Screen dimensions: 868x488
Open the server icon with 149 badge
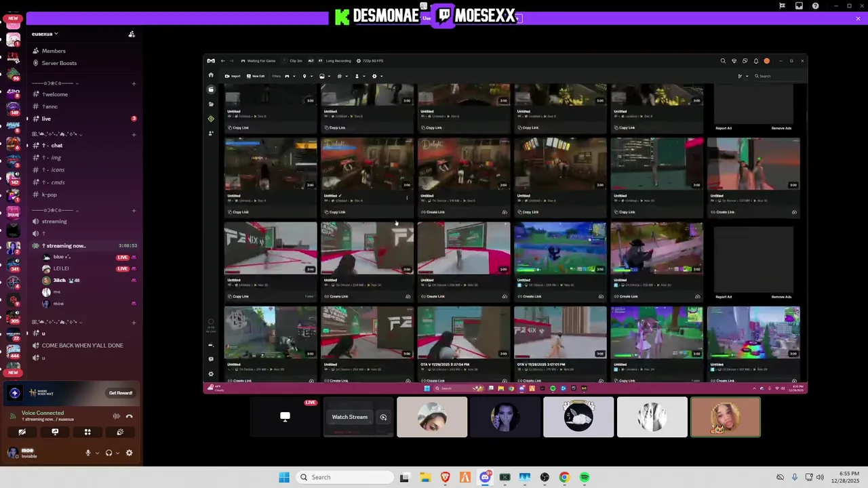[x=13, y=108]
